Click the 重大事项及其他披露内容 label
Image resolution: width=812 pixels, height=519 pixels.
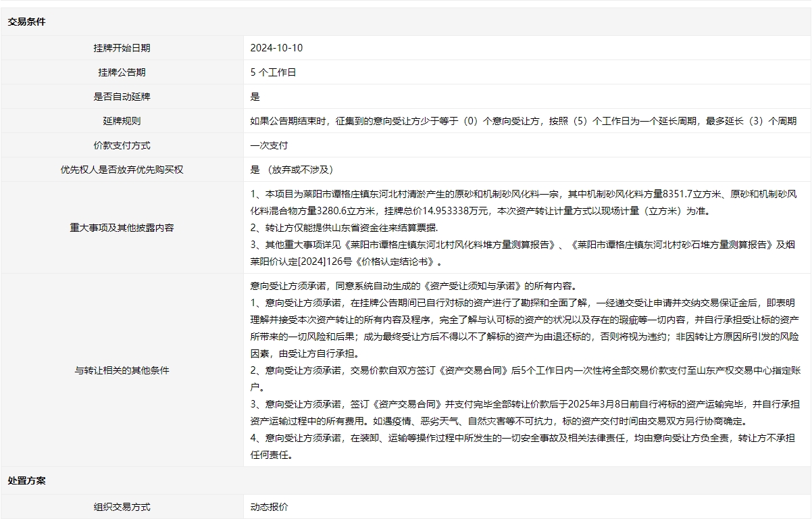(122, 228)
